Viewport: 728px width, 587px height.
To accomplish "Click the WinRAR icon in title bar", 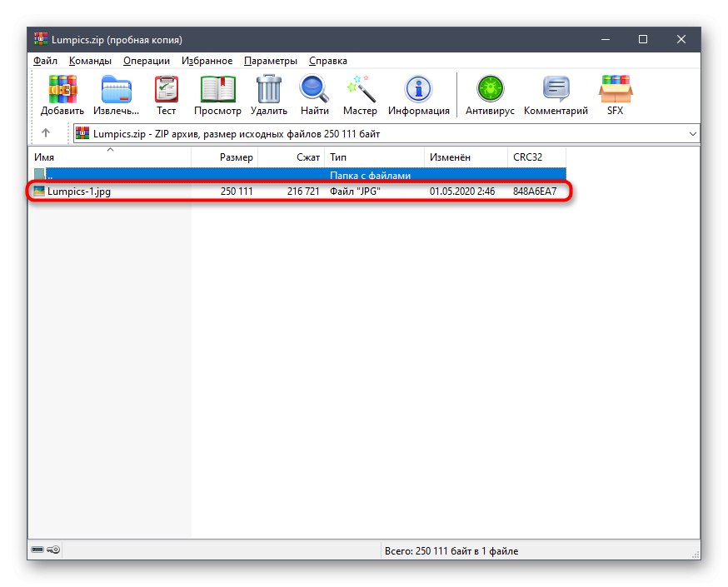I will tap(40, 39).
